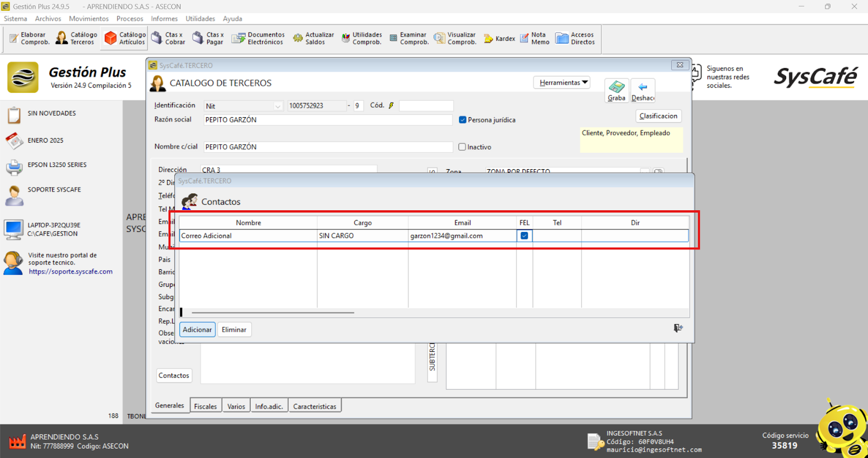
Task: Click the Adicionar button
Action: 197,330
